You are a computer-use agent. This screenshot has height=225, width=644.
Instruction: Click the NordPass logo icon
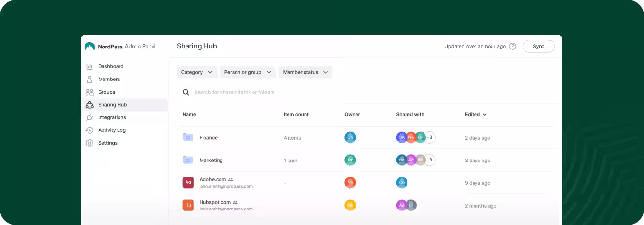89,47
